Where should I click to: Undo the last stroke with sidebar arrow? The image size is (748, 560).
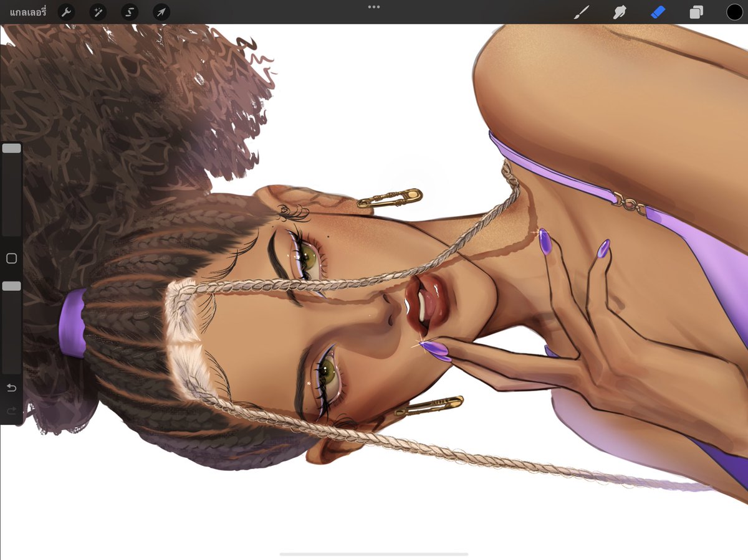click(x=11, y=388)
